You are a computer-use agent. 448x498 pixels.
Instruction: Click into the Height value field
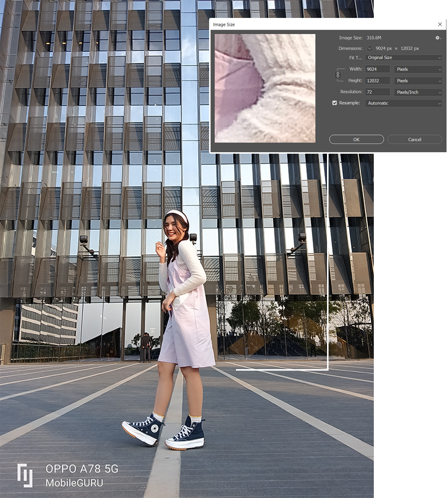coord(377,81)
